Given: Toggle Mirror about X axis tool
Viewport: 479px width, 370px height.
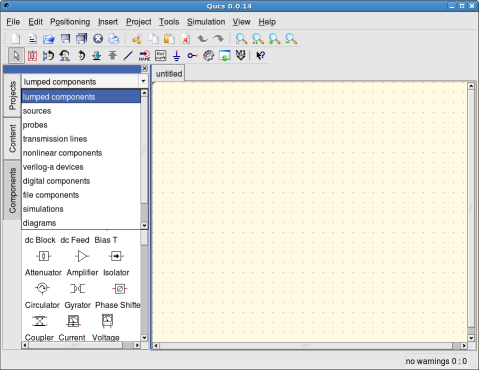Looking at the screenshot, I should (x=48, y=55).
